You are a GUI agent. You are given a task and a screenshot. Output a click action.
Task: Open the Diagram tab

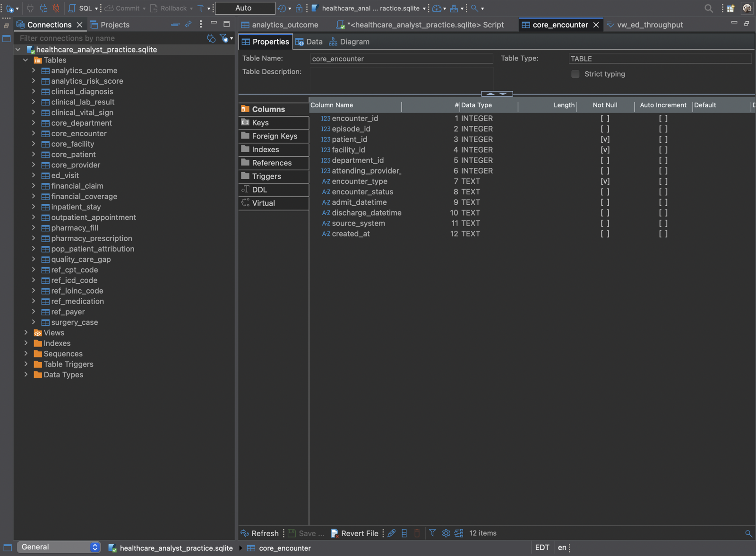(x=349, y=42)
